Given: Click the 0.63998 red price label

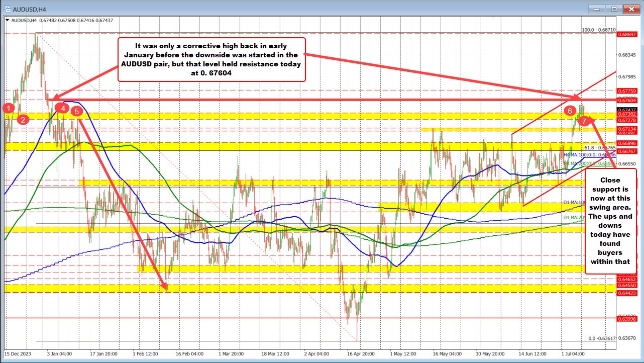Looking at the screenshot, I should click(x=627, y=318).
